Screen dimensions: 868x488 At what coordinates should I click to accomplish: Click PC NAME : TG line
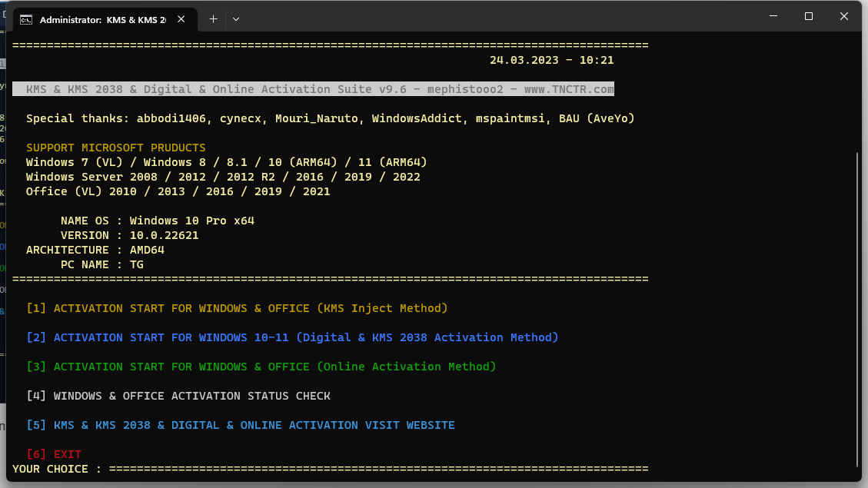(x=101, y=264)
